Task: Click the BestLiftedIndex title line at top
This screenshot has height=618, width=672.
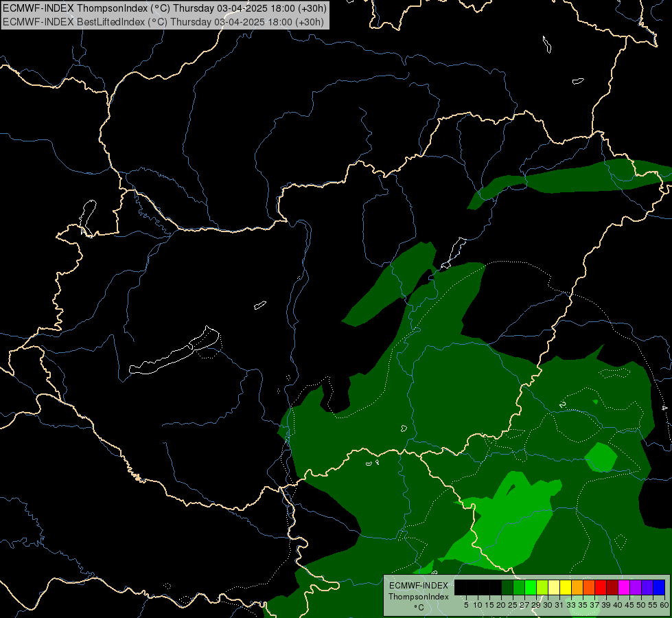Action: (163, 22)
